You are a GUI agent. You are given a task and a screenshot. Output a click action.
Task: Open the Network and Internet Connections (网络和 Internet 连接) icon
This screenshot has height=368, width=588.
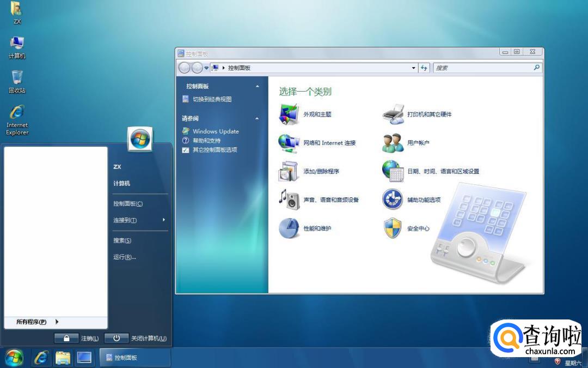289,143
